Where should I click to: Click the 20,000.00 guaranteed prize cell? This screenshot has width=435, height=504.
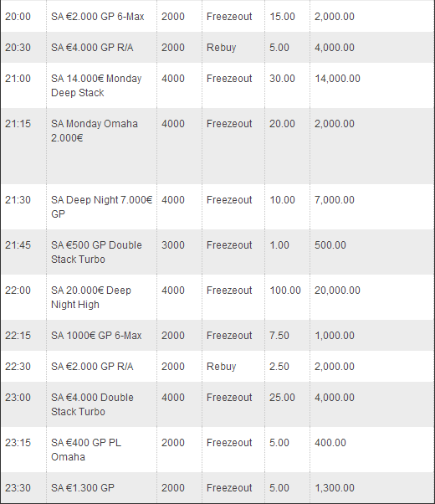coord(337,291)
